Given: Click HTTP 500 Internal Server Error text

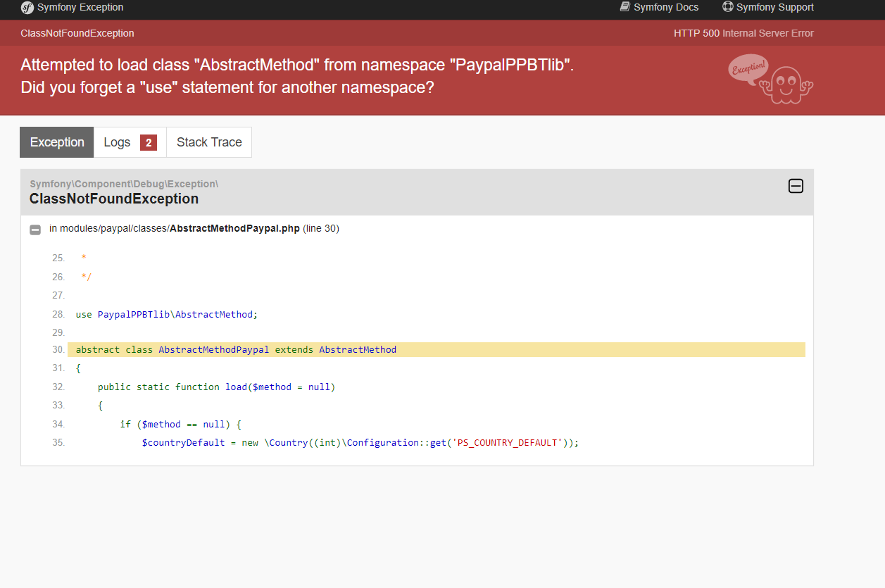Looking at the screenshot, I should pyautogui.click(x=743, y=33).
